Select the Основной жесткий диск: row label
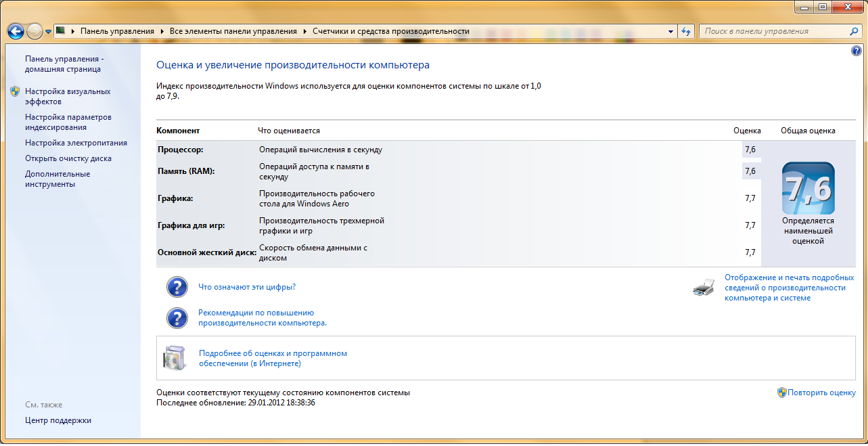 207,252
